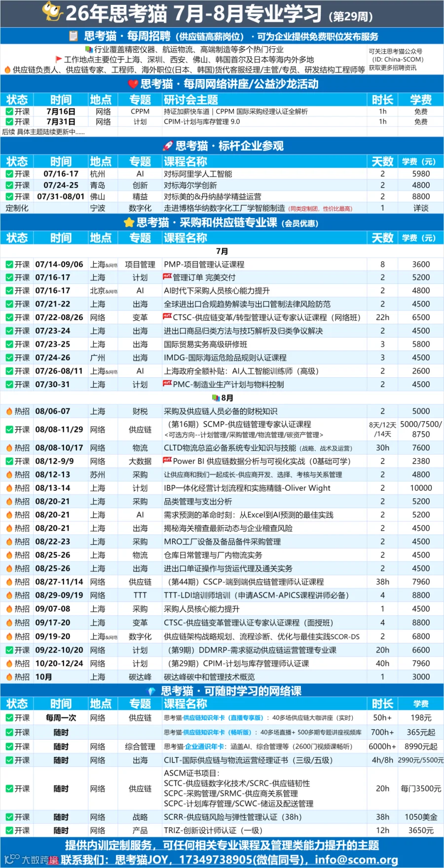Click the flame icon on 10月 碳达峰 row
444x868 pixels.
coord(9,677)
